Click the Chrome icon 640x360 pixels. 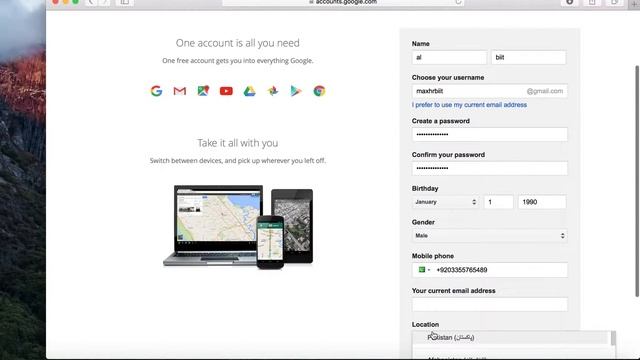[319, 91]
